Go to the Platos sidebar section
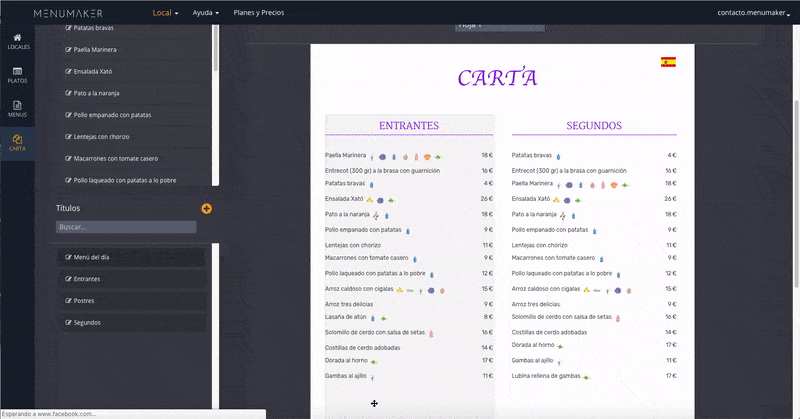The height and width of the screenshot is (419, 800). click(18, 75)
